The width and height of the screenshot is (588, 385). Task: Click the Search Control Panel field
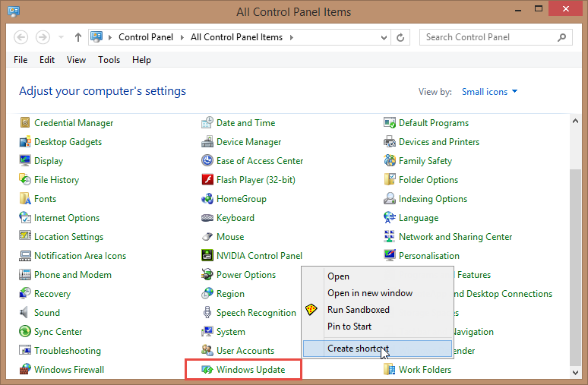[496, 37]
